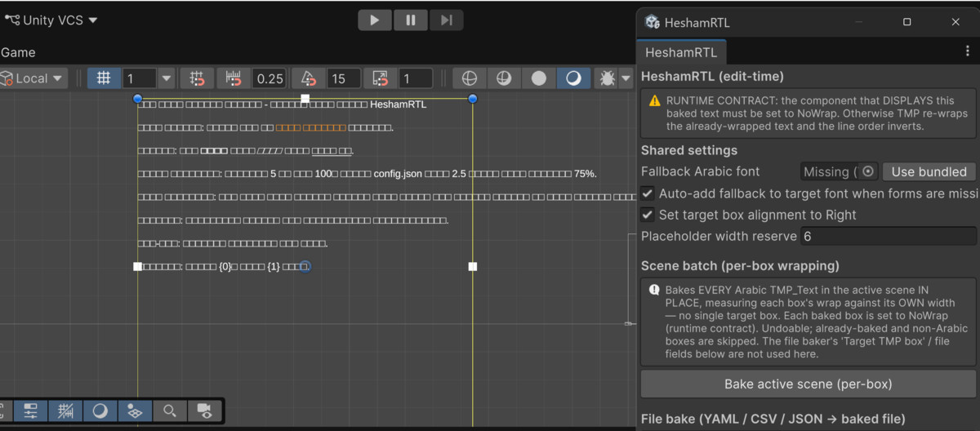This screenshot has height=431, width=980.
Task: Expand the grid settings dropdown arrow
Action: (x=167, y=78)
